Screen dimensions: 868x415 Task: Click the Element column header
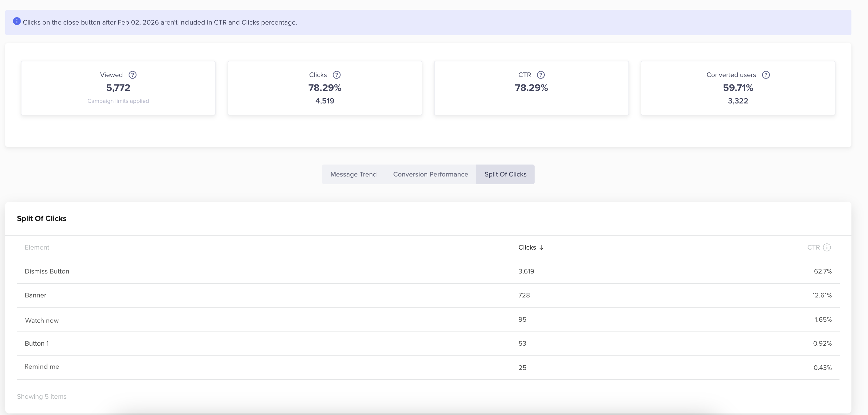coord(37,247)
